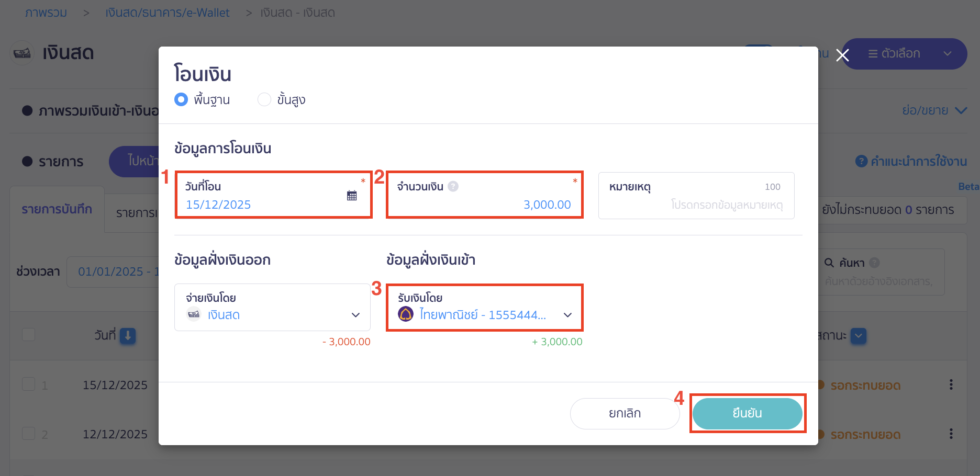Click the cash drawer icon beside เงินสด title
Image resolution: width=980 pixels, height=476 pixels.
pyautogui.click(x=22, y=53)
